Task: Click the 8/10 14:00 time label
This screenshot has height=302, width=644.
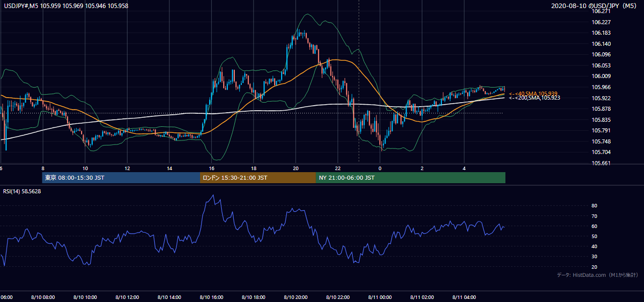Action: [169, 297]
